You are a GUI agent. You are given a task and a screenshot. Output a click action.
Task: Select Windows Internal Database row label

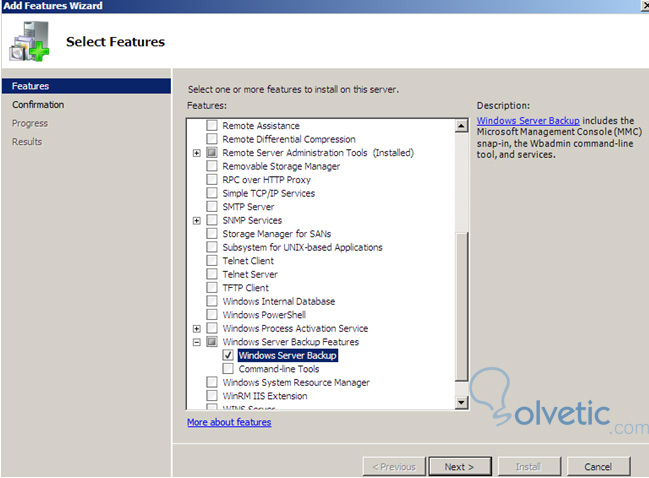tap(279, 301)
